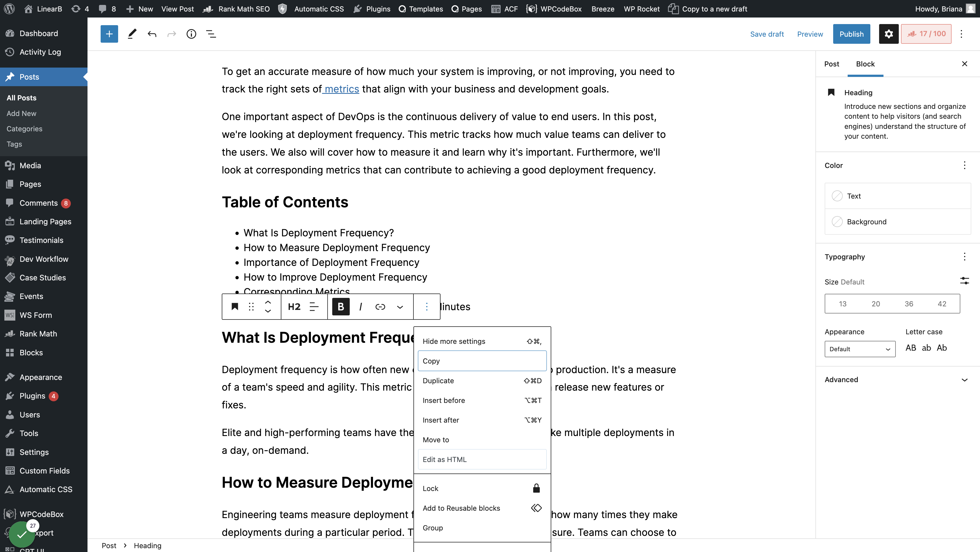This screenshot has width=980, height=552.
Task: Select Lock in block menu
Action: click(482, 489)
